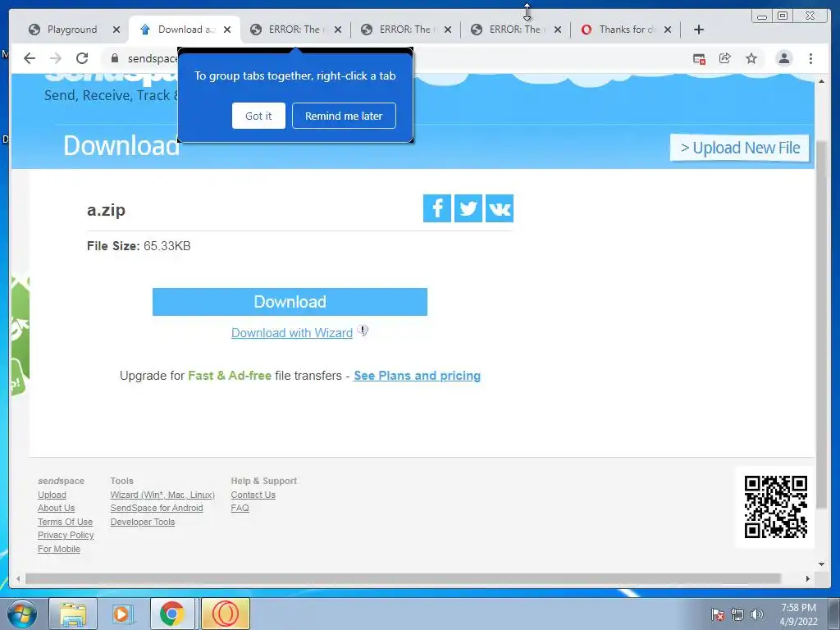Viewport: 840px width, 630px height.
Task: Click the lock icon in address bar
Action: [115, 58]
